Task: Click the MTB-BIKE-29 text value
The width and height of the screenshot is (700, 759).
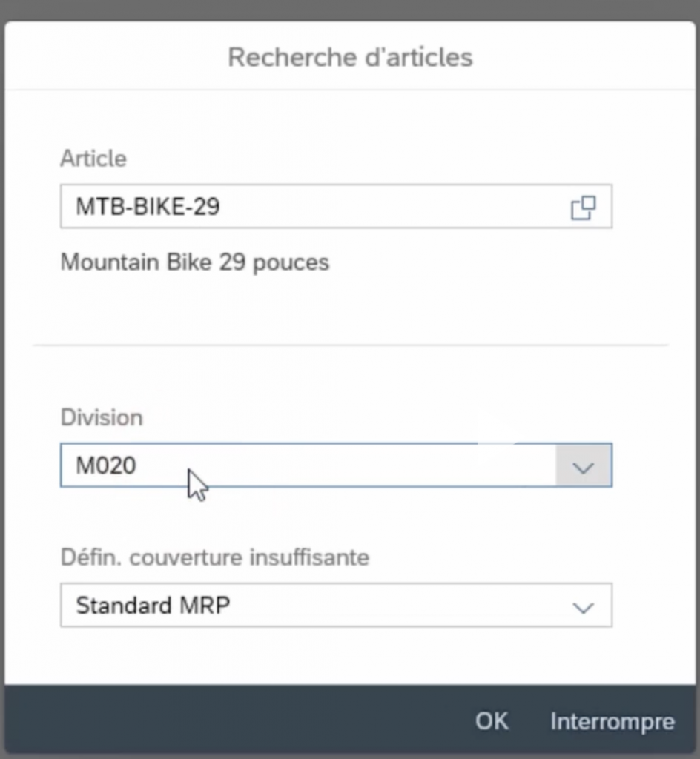Action: pos(148,206)
